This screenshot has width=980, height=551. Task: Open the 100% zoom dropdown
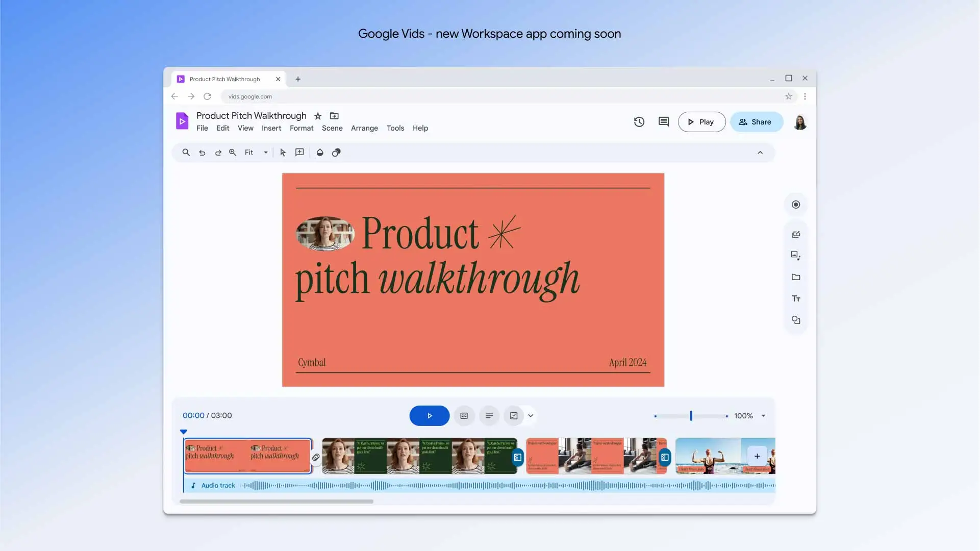point(763,415)
